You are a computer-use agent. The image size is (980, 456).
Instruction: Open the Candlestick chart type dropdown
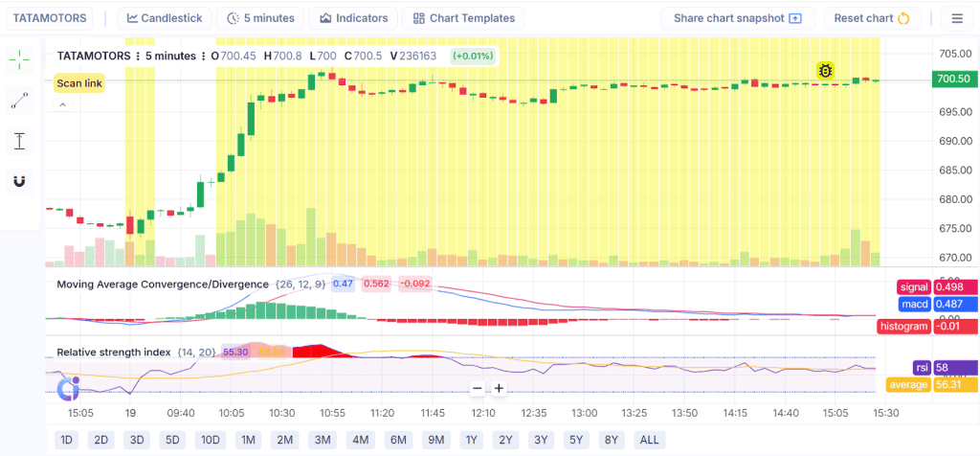tap(165, 18)
